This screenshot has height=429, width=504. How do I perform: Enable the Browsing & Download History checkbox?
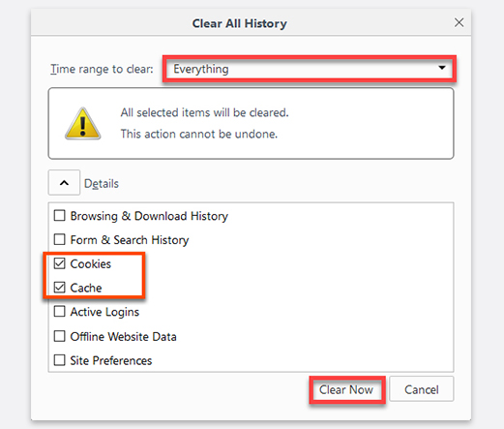click(60, 216)
